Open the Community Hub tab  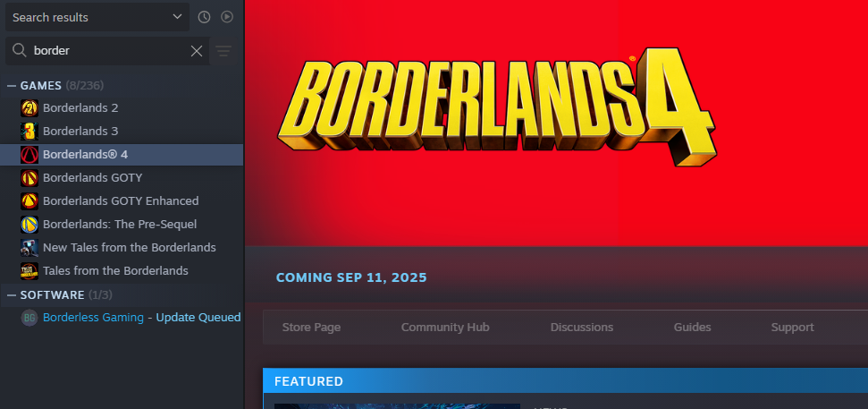pyautogui.click(x=445, y=328)
